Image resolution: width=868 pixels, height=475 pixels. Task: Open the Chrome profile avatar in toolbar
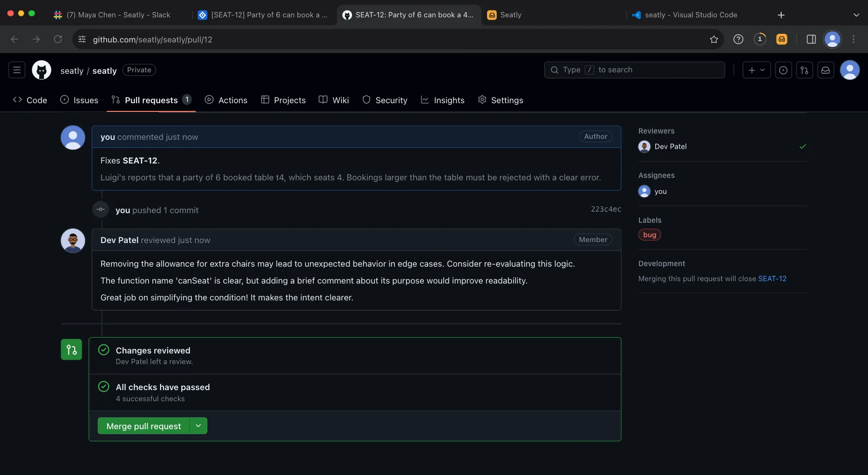click(832, 40)
